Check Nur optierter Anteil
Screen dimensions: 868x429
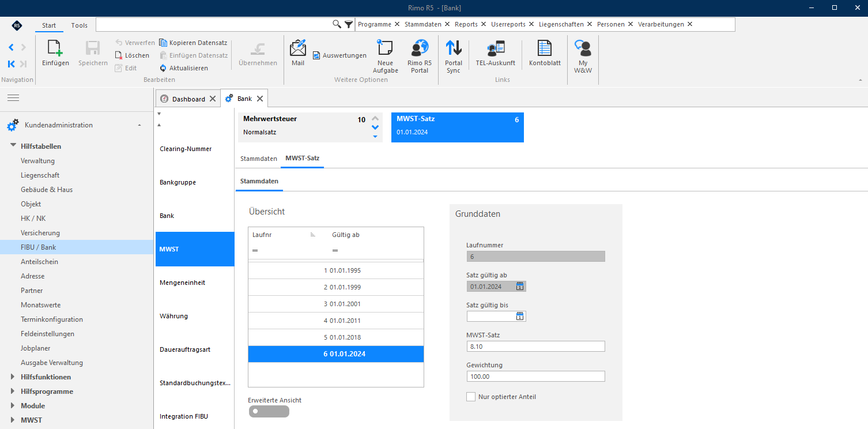[471, 397]
